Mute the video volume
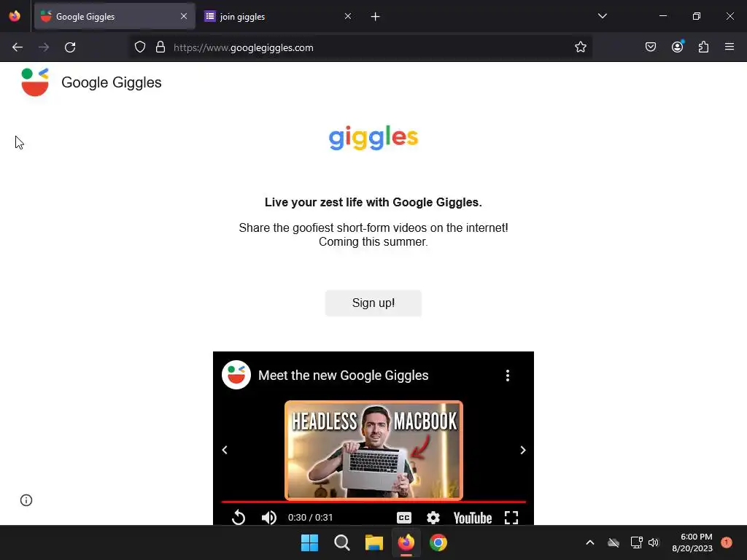 click(269, 518)
